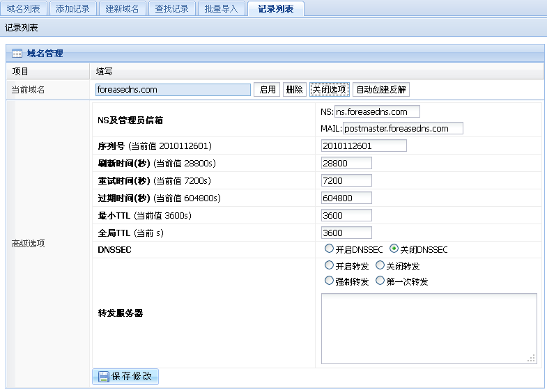Screen dimensions: 547x392
Task: Click the 保存修改 button
Action: point(125,377)
